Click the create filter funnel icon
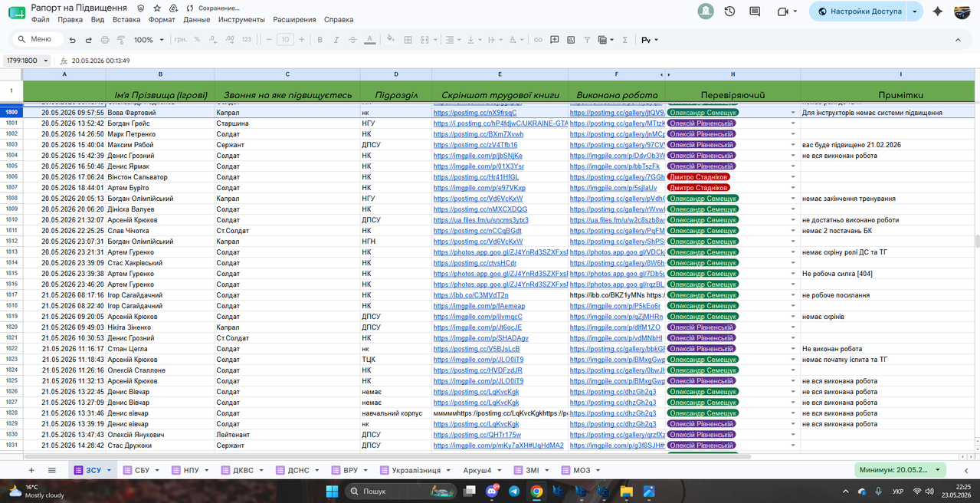This screenshot has height=503, width=980. [587, 40]
